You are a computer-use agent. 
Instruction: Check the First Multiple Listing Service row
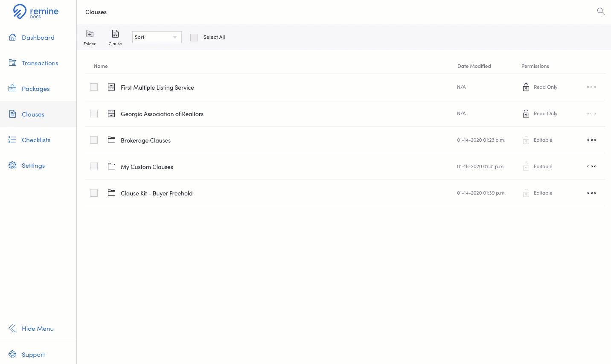(94, 87)
